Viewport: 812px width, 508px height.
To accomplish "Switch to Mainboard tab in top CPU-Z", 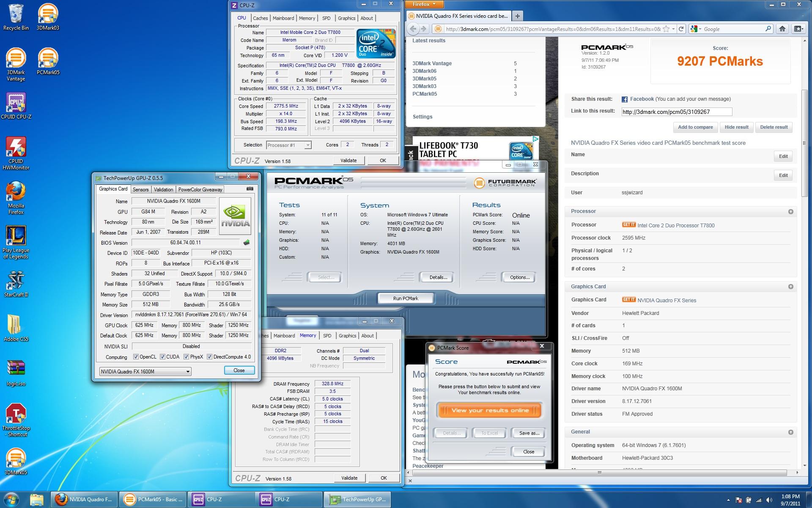I will coord(283,18).
